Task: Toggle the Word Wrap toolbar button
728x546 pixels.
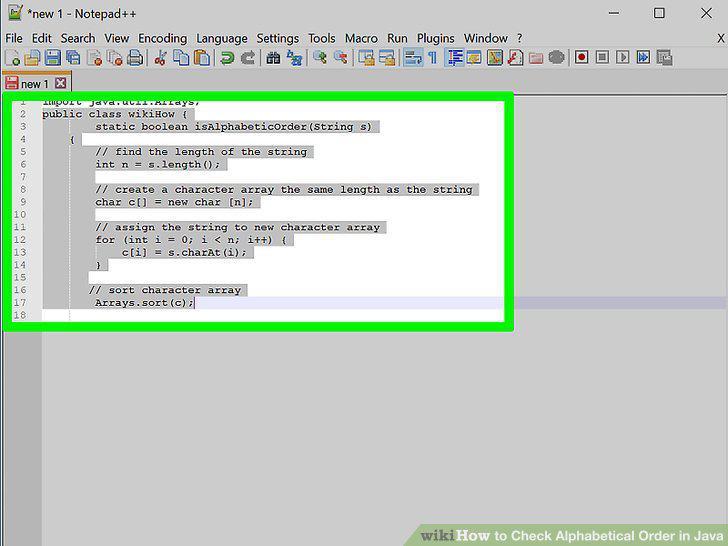Action: (413, 58)
